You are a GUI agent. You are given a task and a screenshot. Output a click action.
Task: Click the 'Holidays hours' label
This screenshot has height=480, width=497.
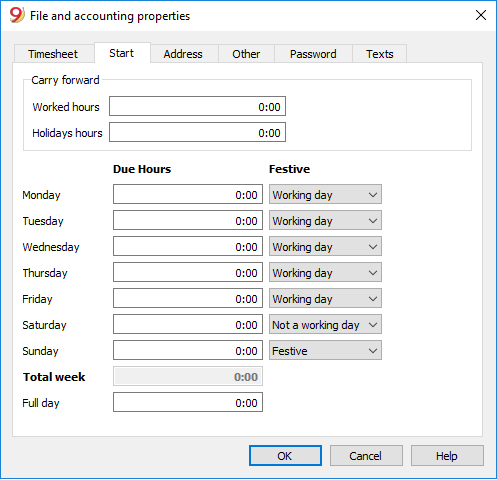click(x=67, y=133)
